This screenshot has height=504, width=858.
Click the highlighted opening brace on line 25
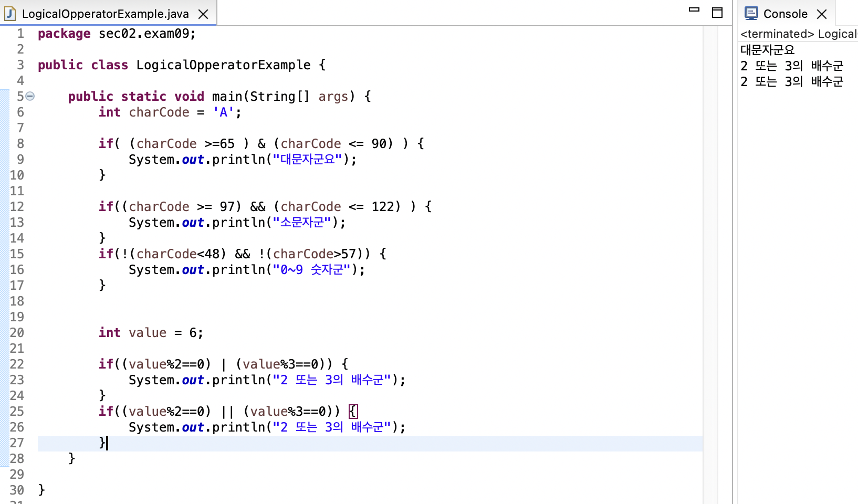pyautogui.click(x=353, y=412)
